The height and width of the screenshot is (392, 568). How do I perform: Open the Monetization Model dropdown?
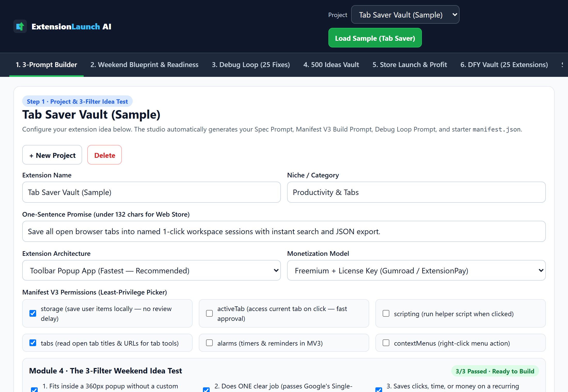tap(416, 270)
